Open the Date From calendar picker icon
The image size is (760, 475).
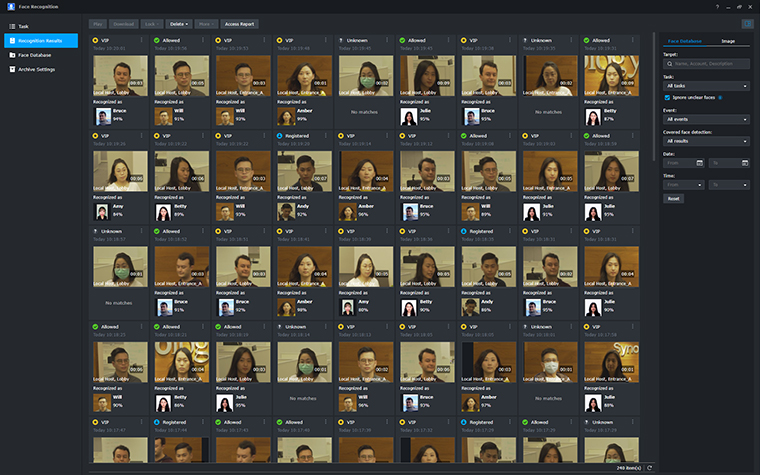click(x=699, y=163)
